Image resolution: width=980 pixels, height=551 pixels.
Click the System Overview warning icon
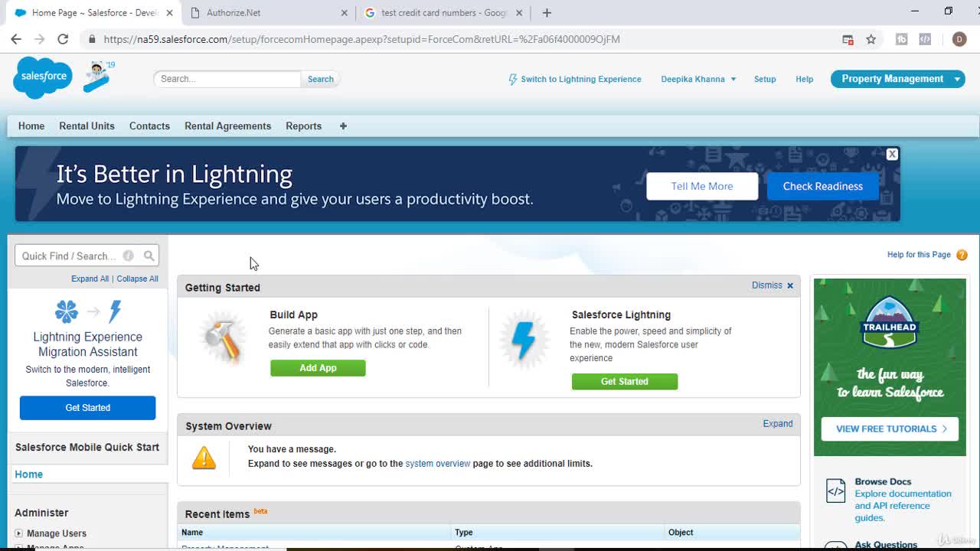[204, 457]
